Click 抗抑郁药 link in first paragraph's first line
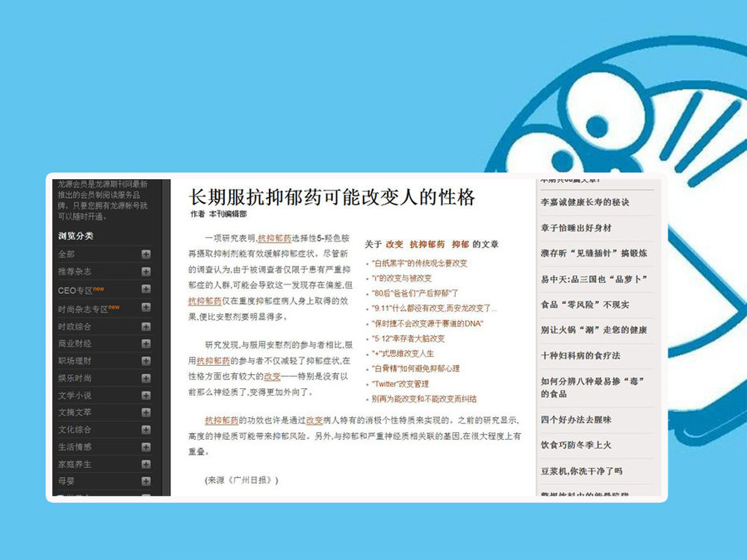The image size is (747, 560). [x=274, y=238]
